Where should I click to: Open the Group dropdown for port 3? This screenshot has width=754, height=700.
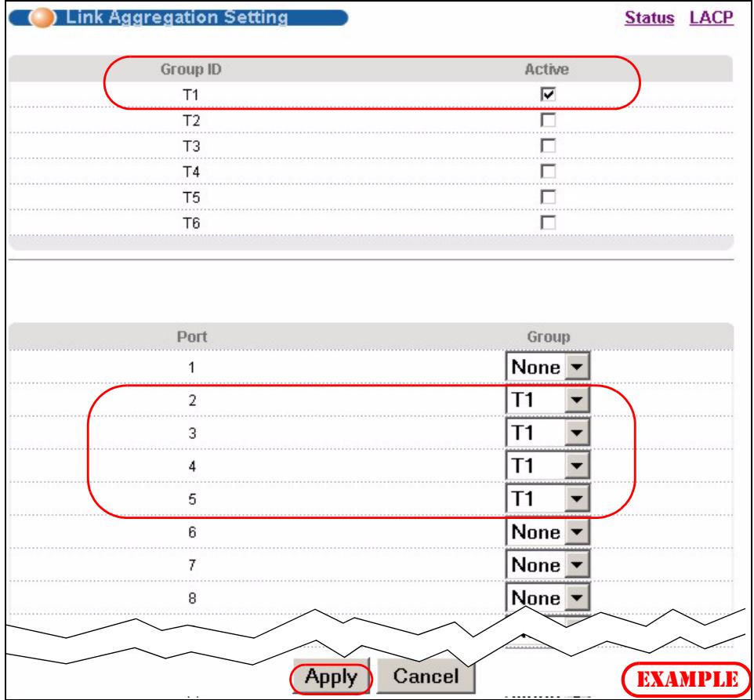click(x=548, y=432)
